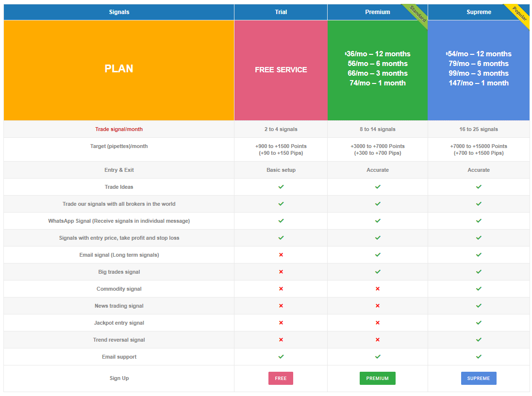Screen dimensions: 532x396
Task: Click the orange PLAN tile
Action: coord(119,69)
